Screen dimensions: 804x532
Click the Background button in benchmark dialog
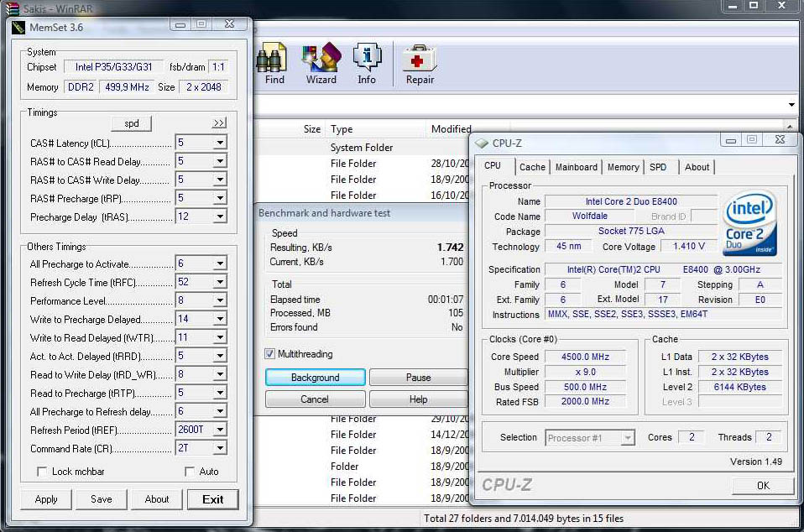tap(316, 378)
